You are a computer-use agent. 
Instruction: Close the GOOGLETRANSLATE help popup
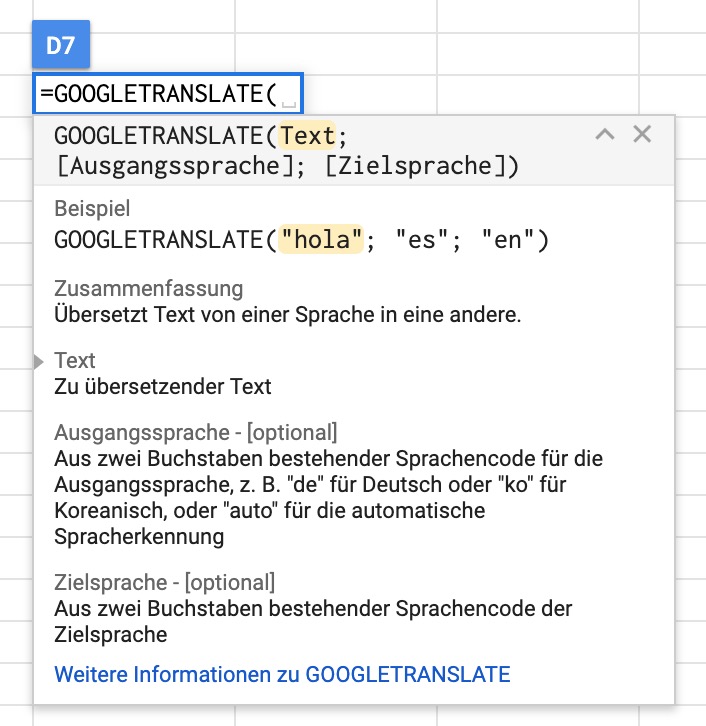coord(642,134)
